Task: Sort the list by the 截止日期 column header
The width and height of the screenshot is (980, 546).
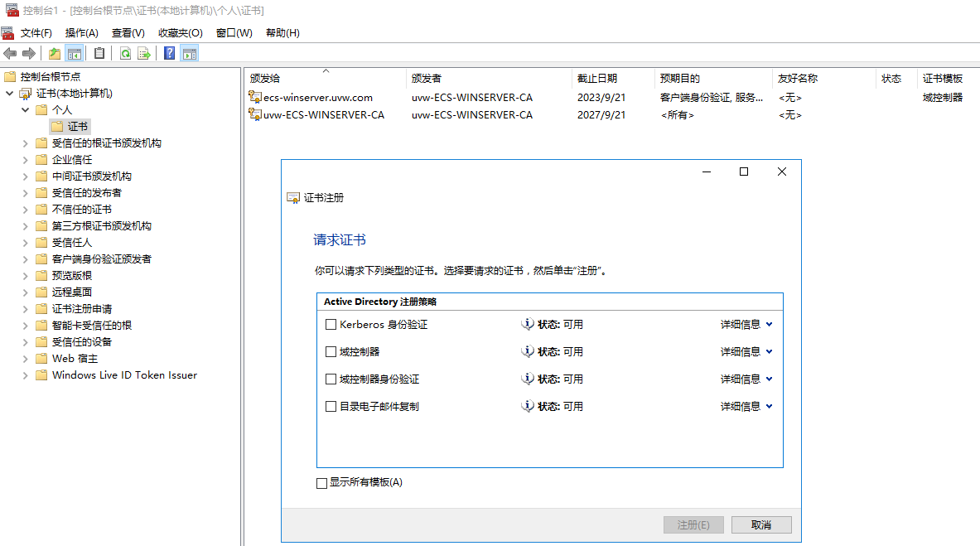Action: [x=612, y=78]
